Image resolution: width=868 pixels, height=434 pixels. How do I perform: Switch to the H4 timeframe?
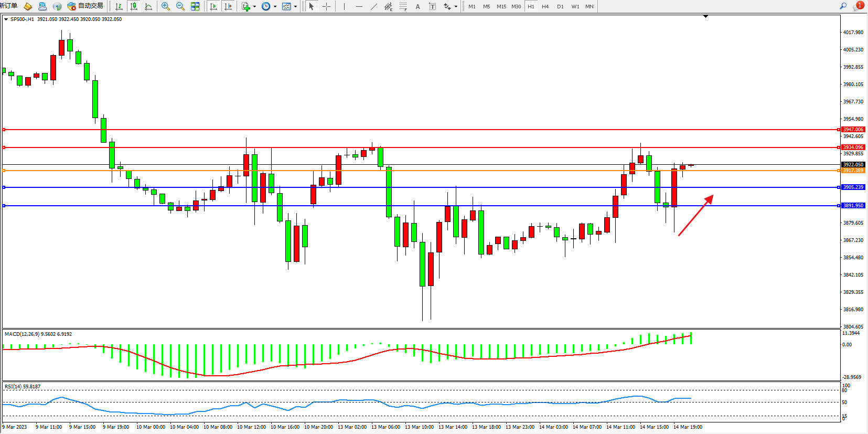[x=545, y=6]
